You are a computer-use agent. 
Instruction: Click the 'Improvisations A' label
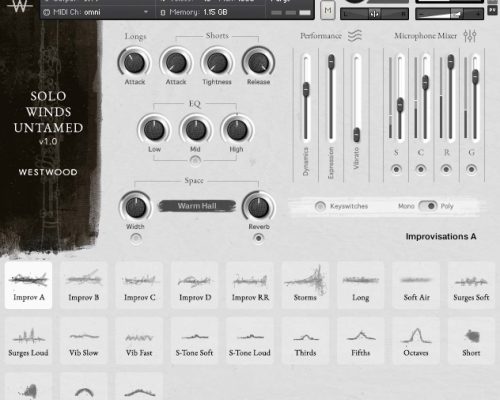point(441,236)
